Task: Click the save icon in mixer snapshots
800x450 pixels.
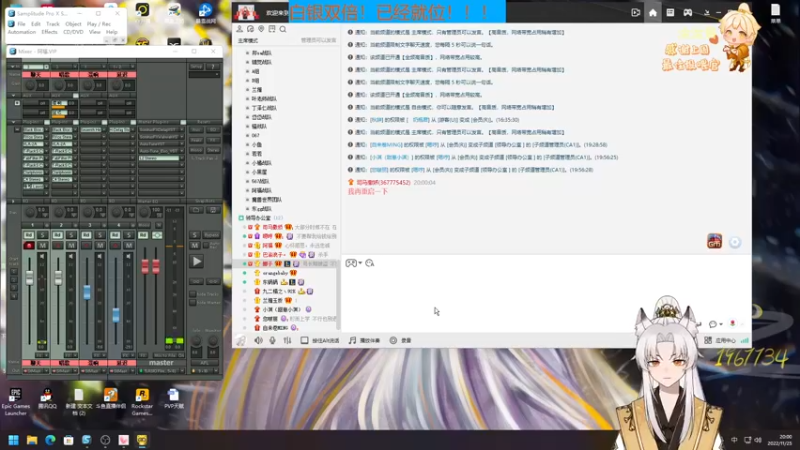Action: pyautogui.click(x=213, y=210)
